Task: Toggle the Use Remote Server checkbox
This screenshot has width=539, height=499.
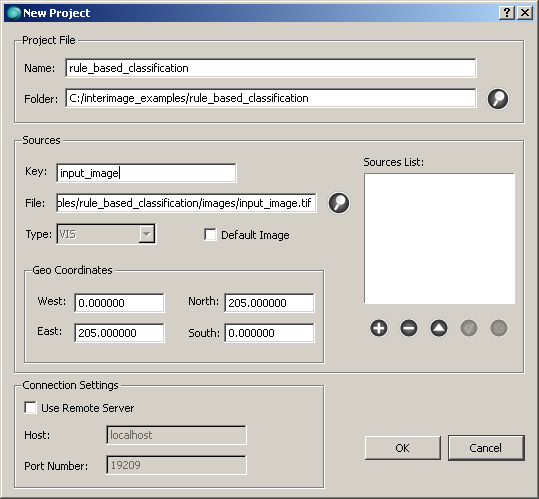Action: (30, 408)
